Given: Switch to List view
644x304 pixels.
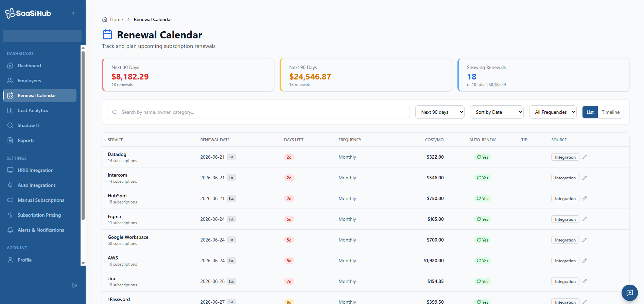Looking at the screenshot, I should (x=590, y=112).
